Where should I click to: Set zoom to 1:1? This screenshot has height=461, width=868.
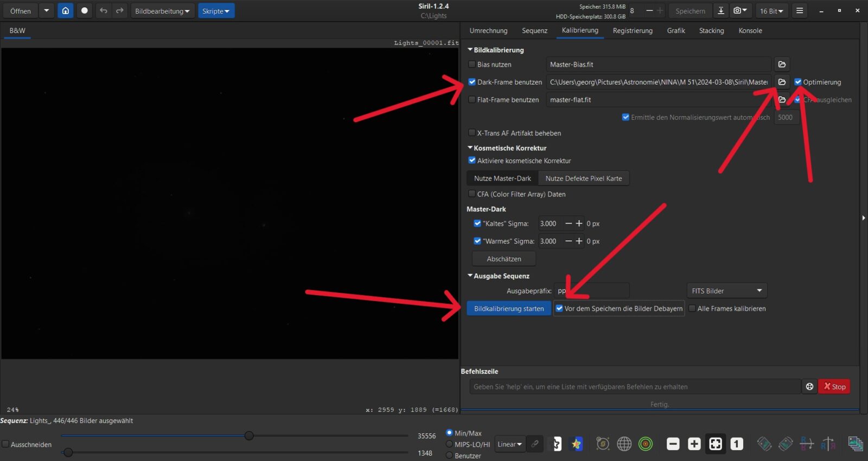click(737, 444)
